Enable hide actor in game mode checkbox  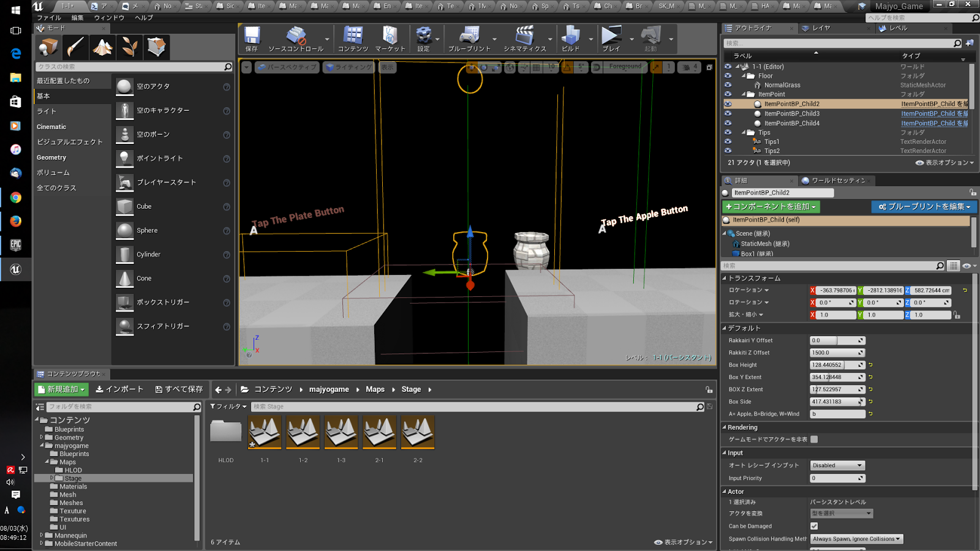814,439
